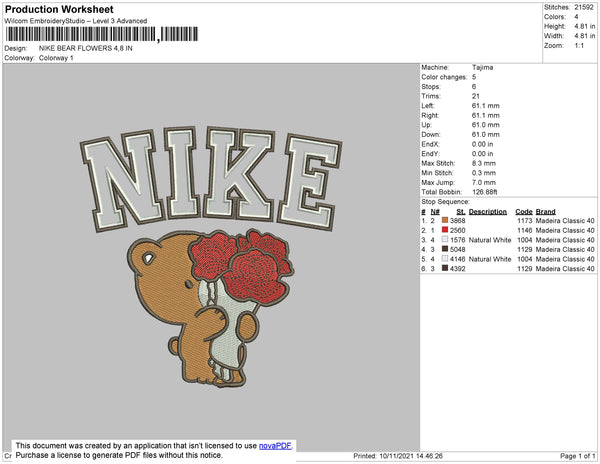Image resolution: width=600 pixels, height=464 pixels.
Task: Select design name 'NIKE BEAR FLOWERS 4,8 IN'
Action: pos(86,48)
